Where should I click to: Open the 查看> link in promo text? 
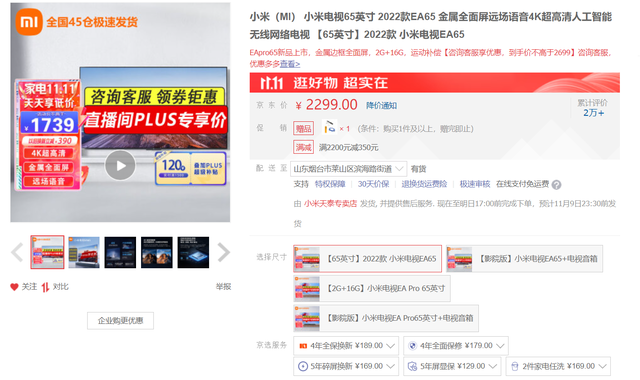290,64
